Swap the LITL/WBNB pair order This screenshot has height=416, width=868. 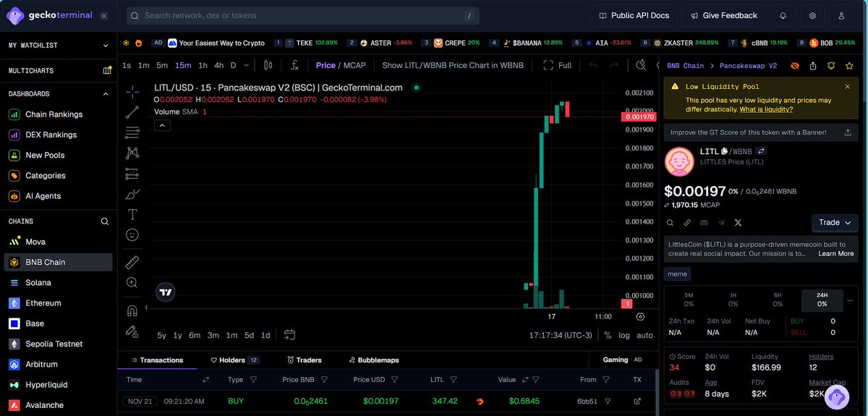tap(761, 151)
